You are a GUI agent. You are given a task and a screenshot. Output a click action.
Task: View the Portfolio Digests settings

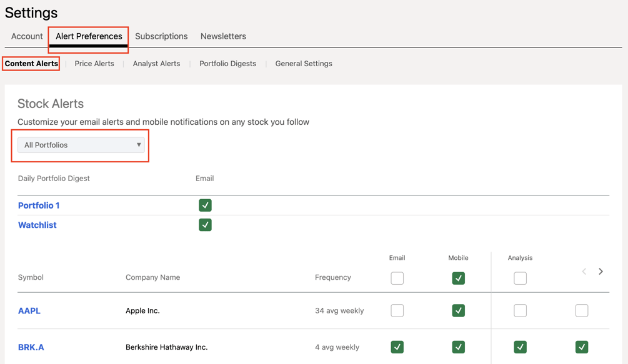click(x=227, y=63)
